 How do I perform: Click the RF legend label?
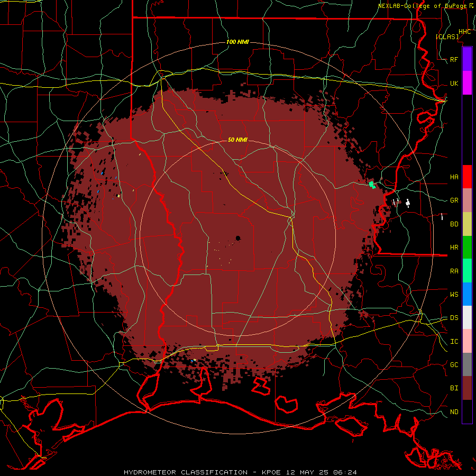[454, 59]
